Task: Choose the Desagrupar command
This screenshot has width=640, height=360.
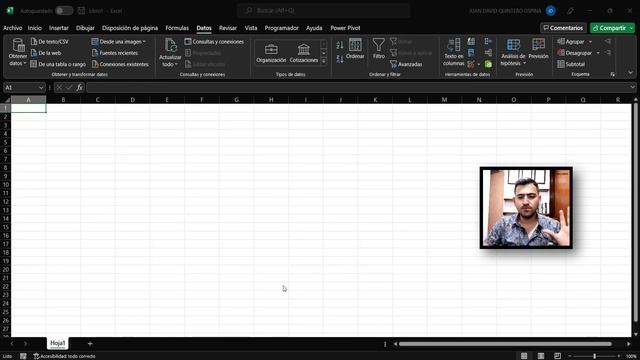Action: coord(575,53)
